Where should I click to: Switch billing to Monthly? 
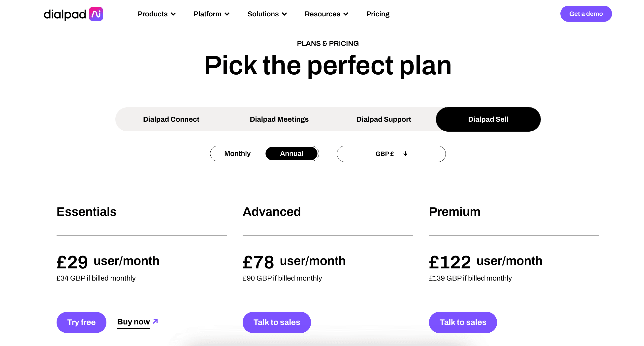coord(237,153)
